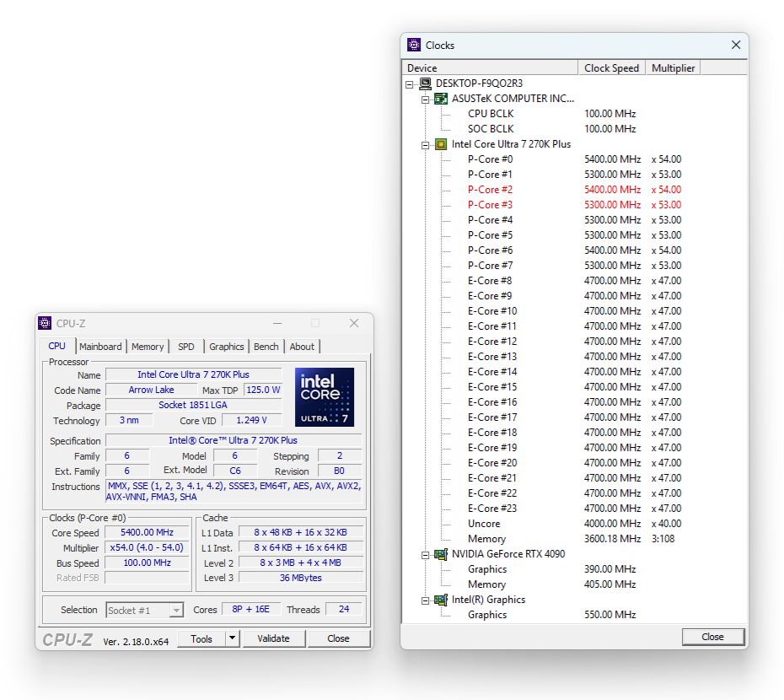Switch to the Graphics tab
Image resolution: width=784 pixels, height=700 pixels.
click(226, 347)
